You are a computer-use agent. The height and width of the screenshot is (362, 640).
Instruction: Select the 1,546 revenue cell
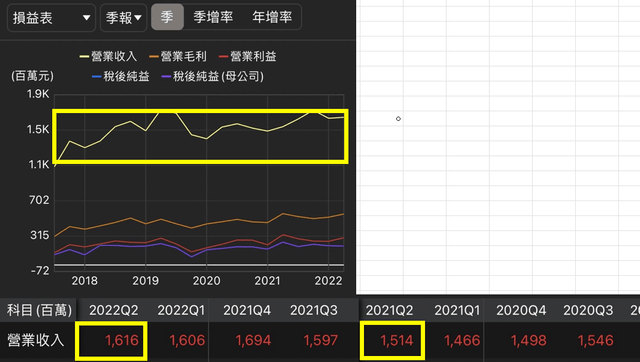pos(596,340)
